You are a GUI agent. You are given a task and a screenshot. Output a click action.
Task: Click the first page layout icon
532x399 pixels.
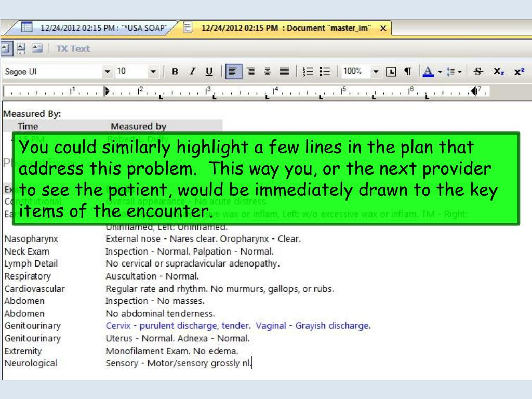(x=6, y=48)
